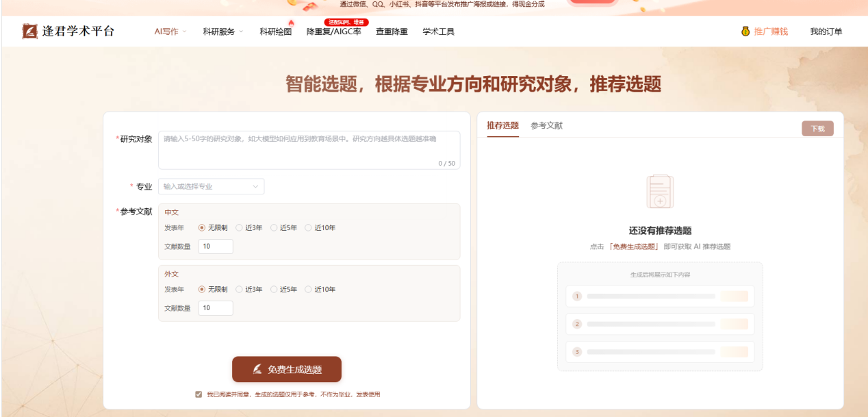The height and width of the screenshot is (417, 868).
Task: Select 近10年 for 外文 publication year
Action: pos(308,290)
